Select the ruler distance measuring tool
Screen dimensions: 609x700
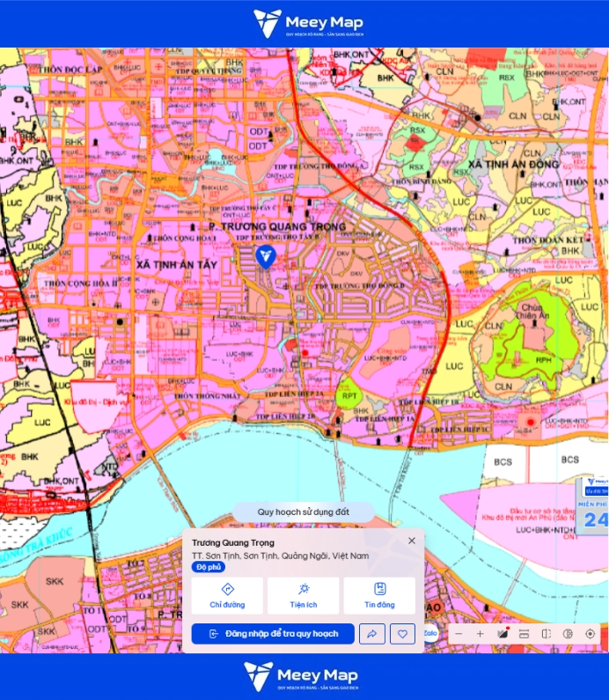click(x=525, y=634)
